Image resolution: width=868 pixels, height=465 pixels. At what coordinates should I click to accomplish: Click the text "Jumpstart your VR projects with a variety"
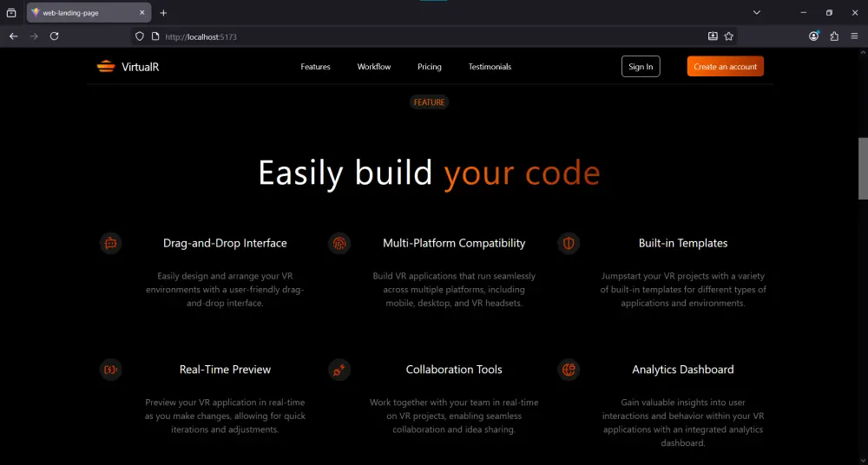[683, 276]
